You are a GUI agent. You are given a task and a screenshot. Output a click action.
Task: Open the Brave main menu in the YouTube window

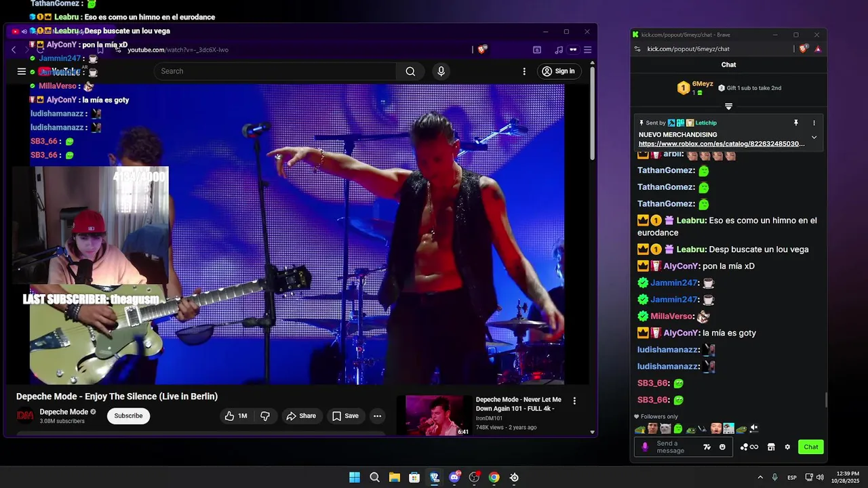[x=587, y=49]
